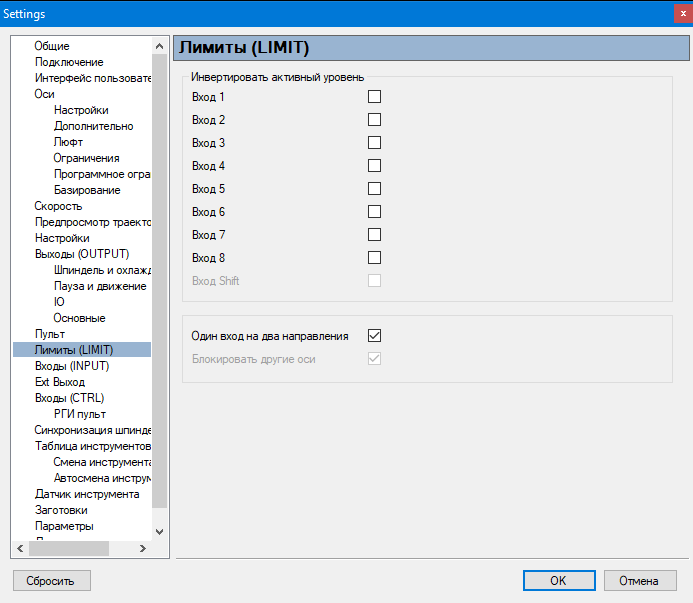
Task: Click the tree scroll right arrow
Action: click(143, 548)
